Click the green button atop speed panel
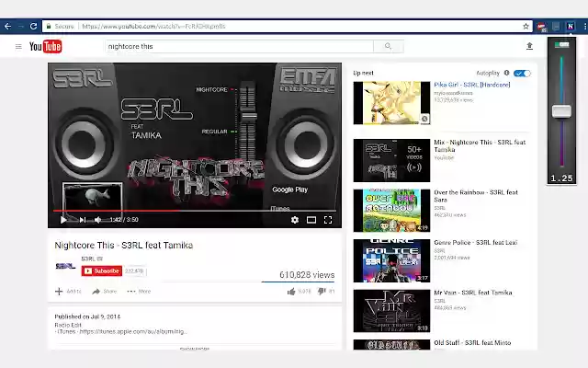The width and height of the screenshot is (588, 368). point(561,45)
